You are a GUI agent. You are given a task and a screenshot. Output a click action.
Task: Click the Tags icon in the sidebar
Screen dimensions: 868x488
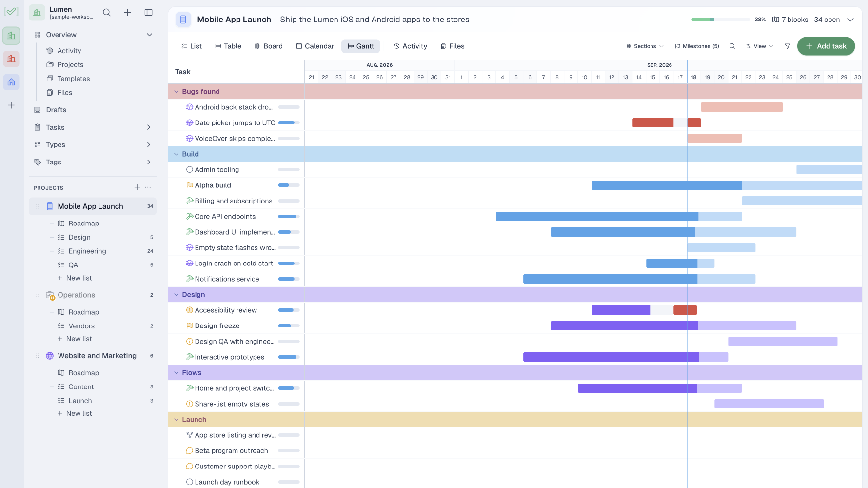click(x=38, y=162)
